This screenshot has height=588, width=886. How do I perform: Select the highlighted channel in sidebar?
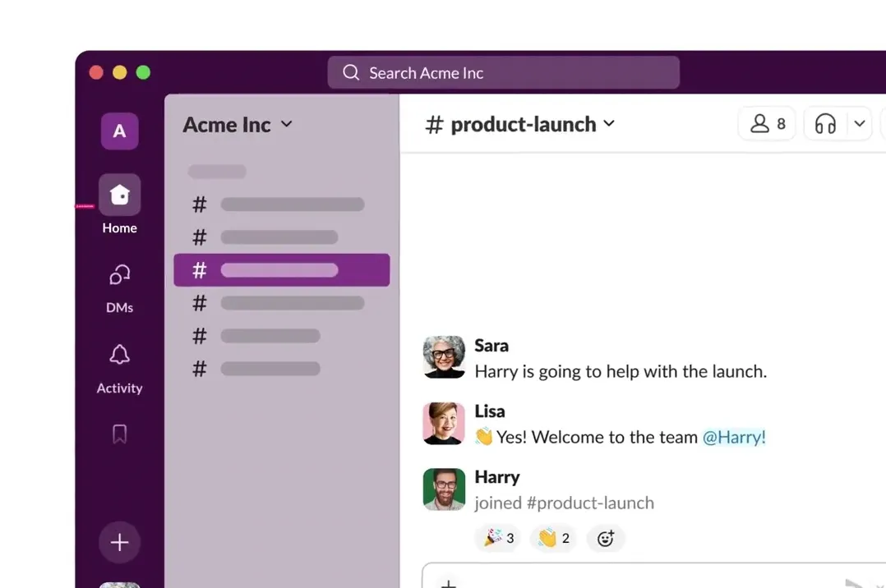281,270
